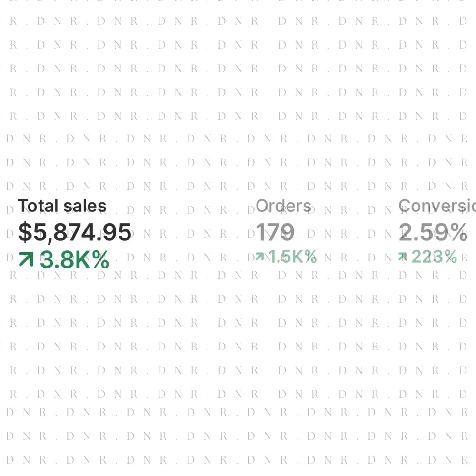Click the 223% conversion growth figure
Viewport: 476px width, 476px height.
point(434,257)
